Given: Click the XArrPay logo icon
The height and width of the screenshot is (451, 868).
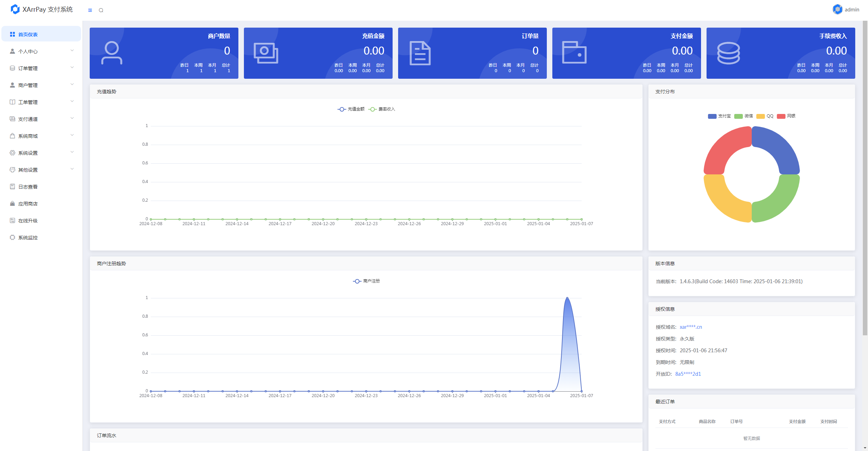Looking at the screenshot, I should click(15, 9).
